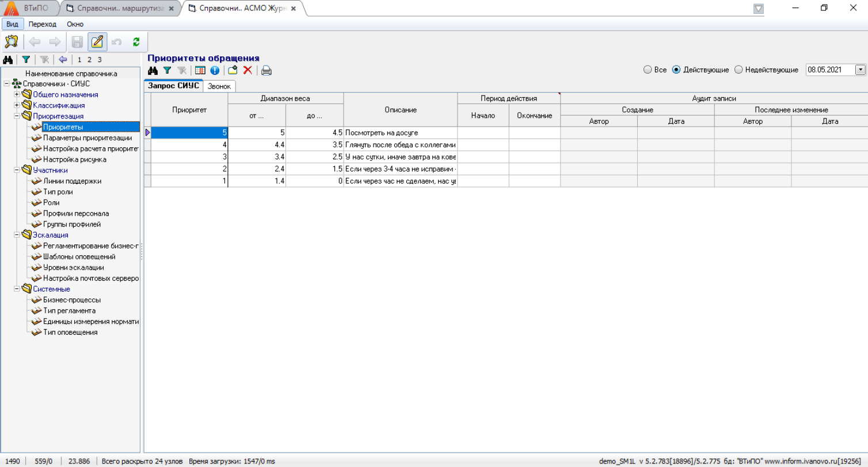Open Тип оповещения tree item

[70, 332]
